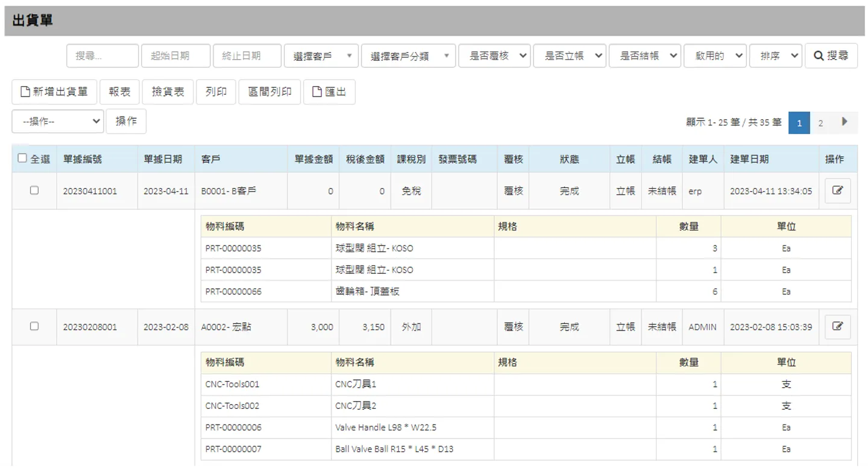
Task: Toggle the 全選 select-all checkbox
Action: 23,159
